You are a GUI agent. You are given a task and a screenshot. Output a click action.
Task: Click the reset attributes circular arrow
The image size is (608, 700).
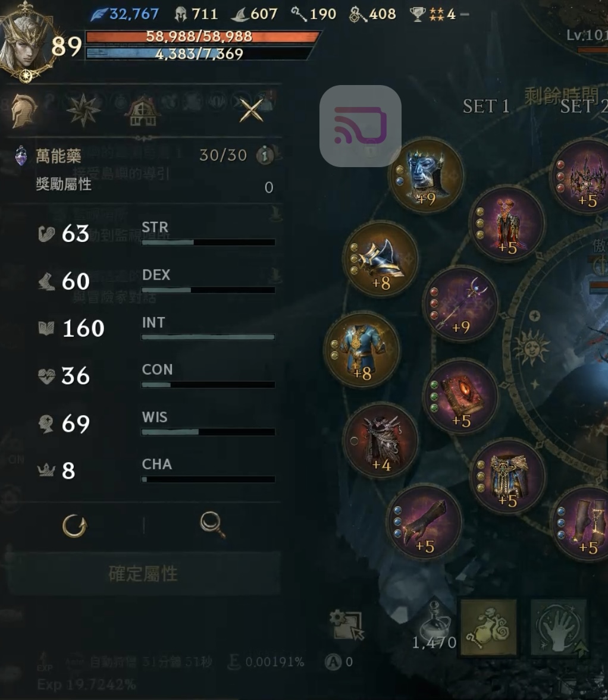pyautogui.click(x=74, y=526)
